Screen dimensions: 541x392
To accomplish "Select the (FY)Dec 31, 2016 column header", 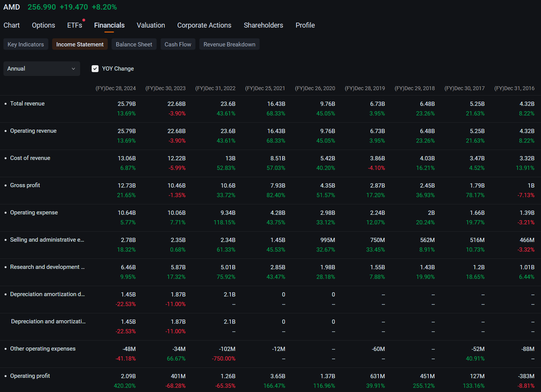I will tap(514, 88).
